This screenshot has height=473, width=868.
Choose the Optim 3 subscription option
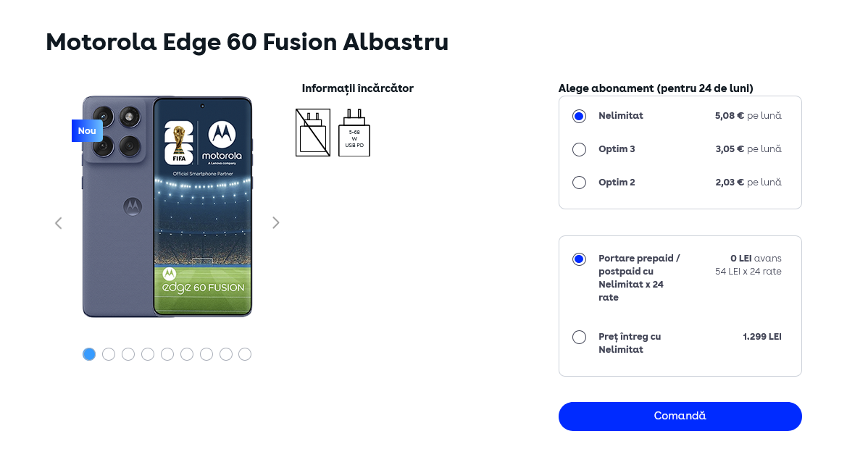click(x=579, y=149)
